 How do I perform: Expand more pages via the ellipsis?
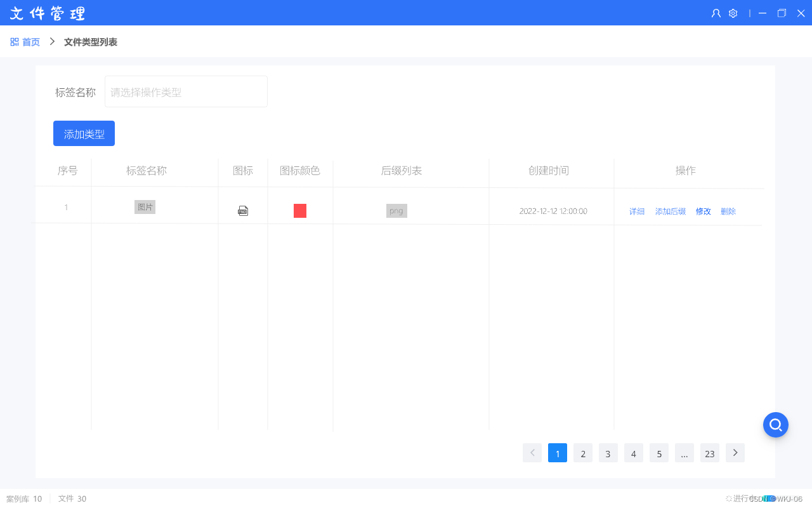click(x=684, y=453)
